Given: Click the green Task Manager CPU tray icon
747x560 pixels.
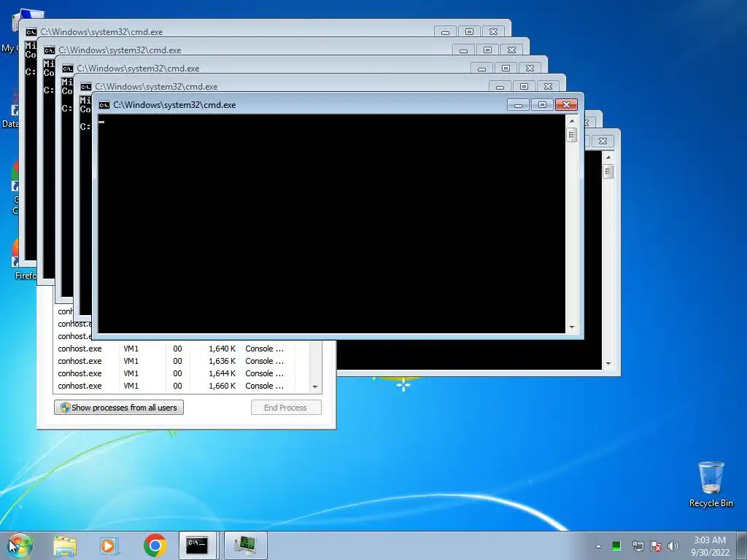Looking at the screenshot, I should tap(616, 545).
